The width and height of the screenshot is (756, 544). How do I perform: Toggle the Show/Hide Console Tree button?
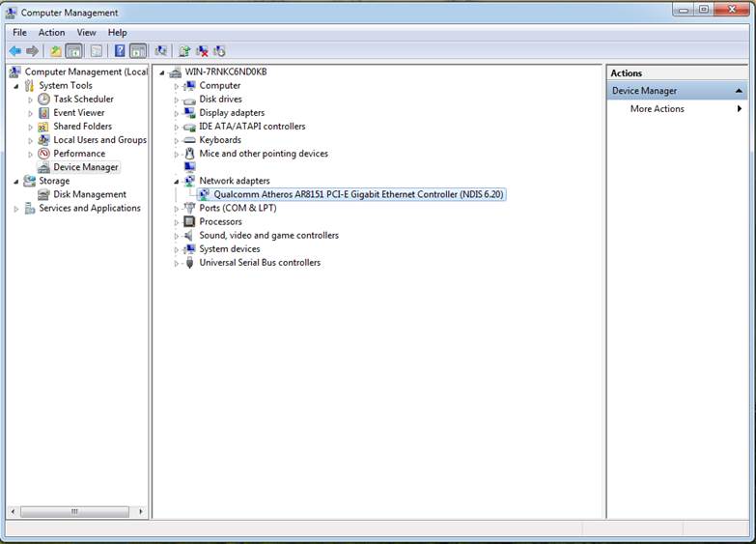[73, 50]
